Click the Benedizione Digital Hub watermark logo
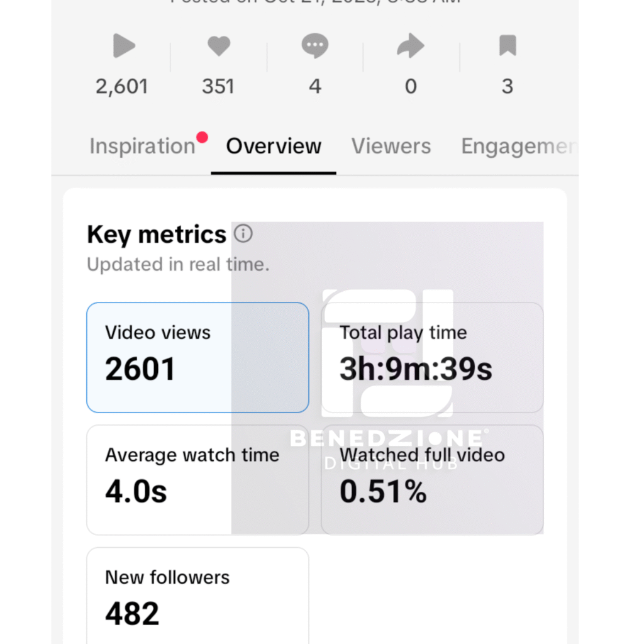Image resolution: width=644 pixels, height=644 pixels. [x=388, y=365]
